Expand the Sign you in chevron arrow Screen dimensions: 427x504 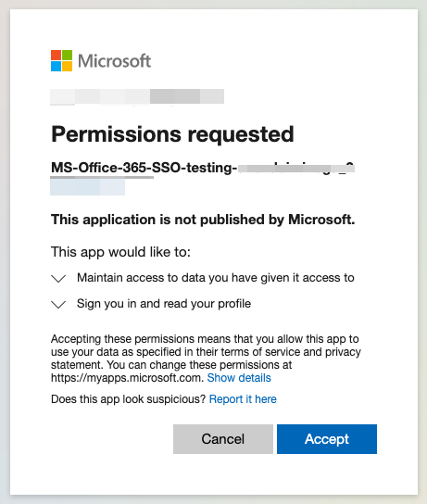point(58,304)
